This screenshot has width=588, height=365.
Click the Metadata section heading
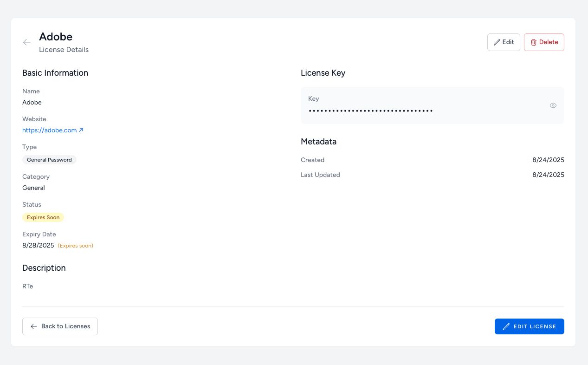318,142
